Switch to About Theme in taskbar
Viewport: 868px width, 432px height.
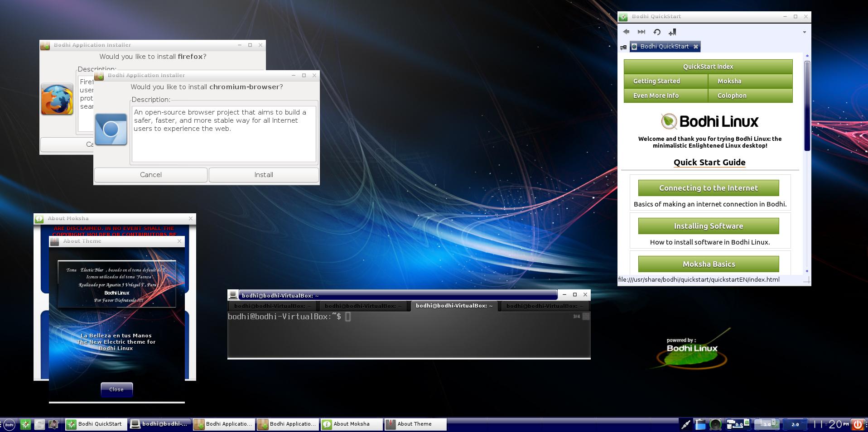415,424
